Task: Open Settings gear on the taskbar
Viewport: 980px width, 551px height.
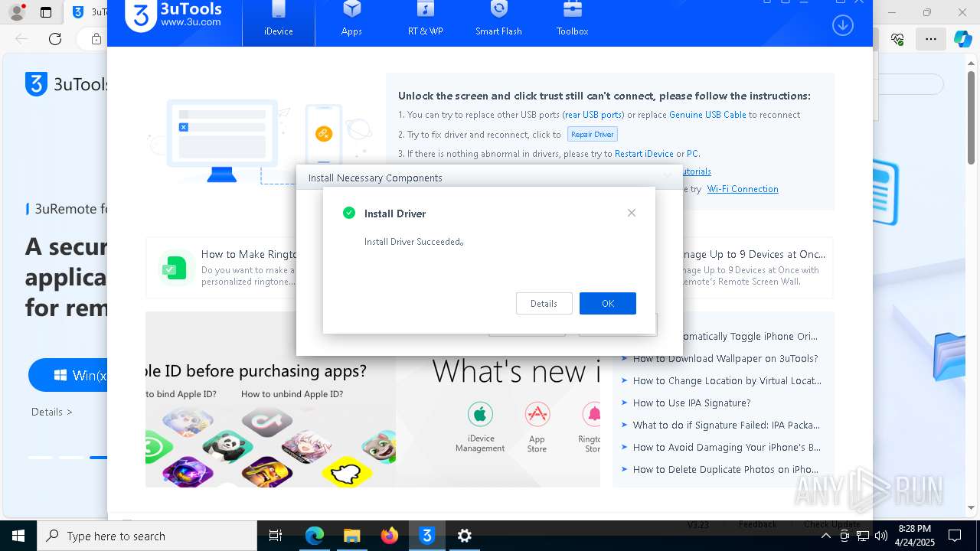Action: point(465,536)
